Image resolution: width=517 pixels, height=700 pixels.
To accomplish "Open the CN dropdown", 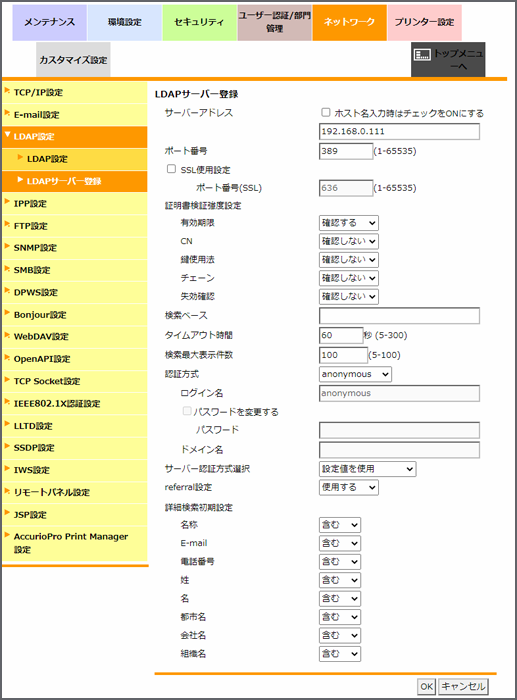I will coord(349,241).
